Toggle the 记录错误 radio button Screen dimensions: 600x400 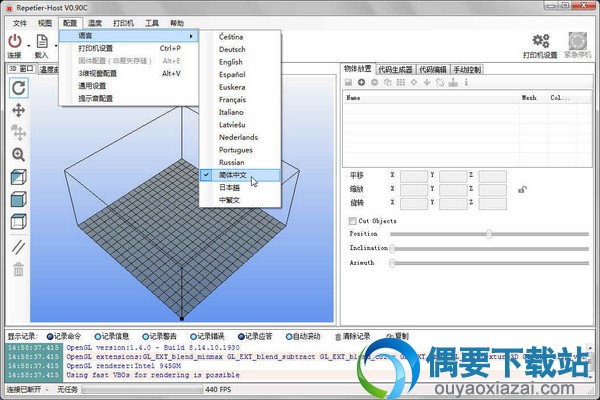pos(193,337)
